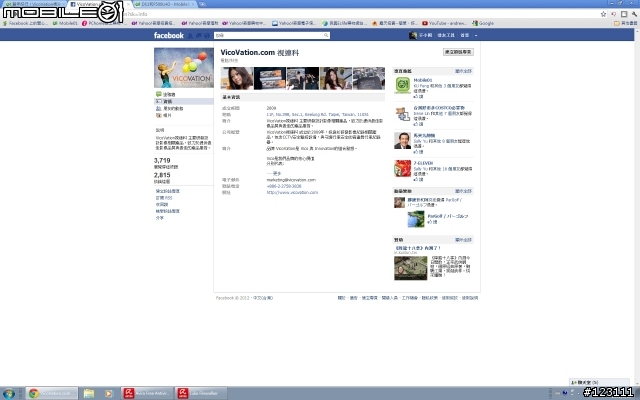This screenshot has height=400, width=640.
Task: Open the other bookmarks folder at bar end
Action: pyautogui.click(x=626, y=23)
